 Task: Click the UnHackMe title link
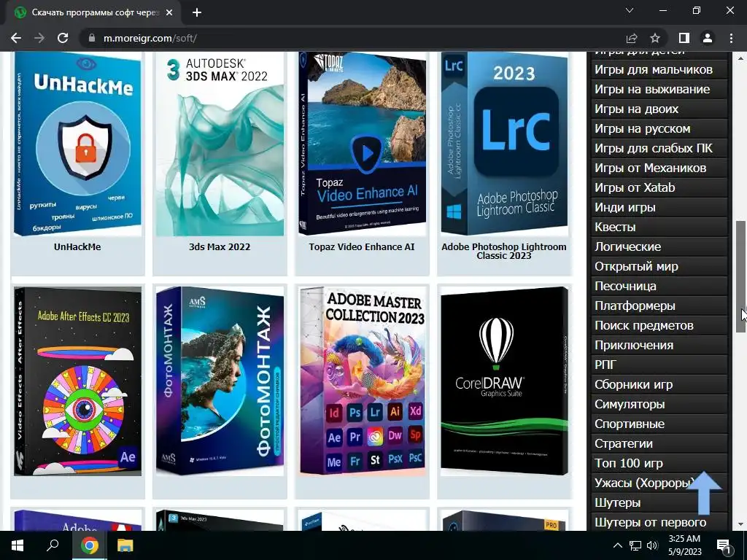pyautogui.click(x=77, y=246)
